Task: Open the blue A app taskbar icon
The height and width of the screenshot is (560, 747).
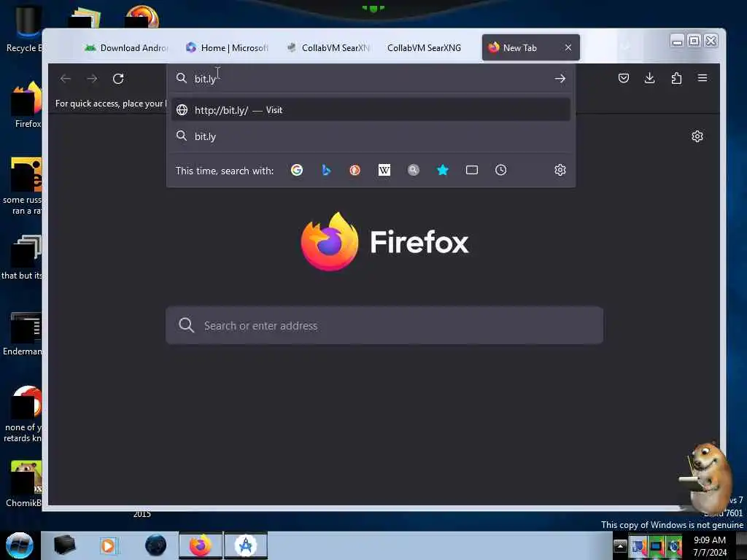Action: coord(246,545)
